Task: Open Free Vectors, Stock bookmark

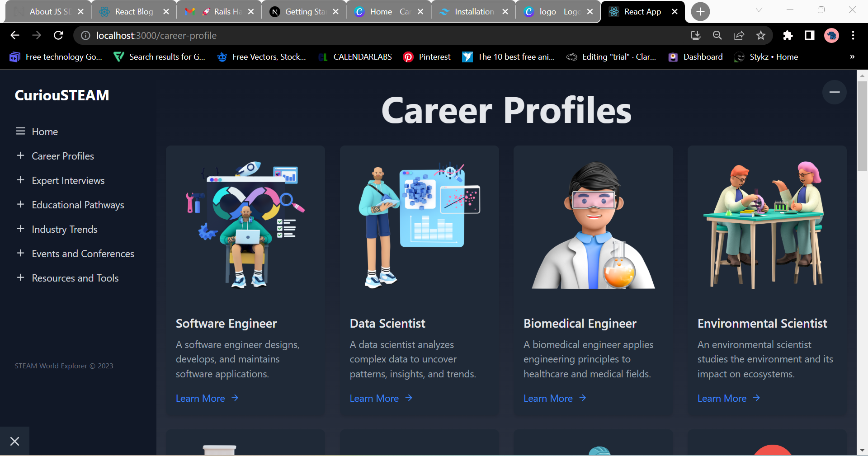Action: click(x=261, y=57)
